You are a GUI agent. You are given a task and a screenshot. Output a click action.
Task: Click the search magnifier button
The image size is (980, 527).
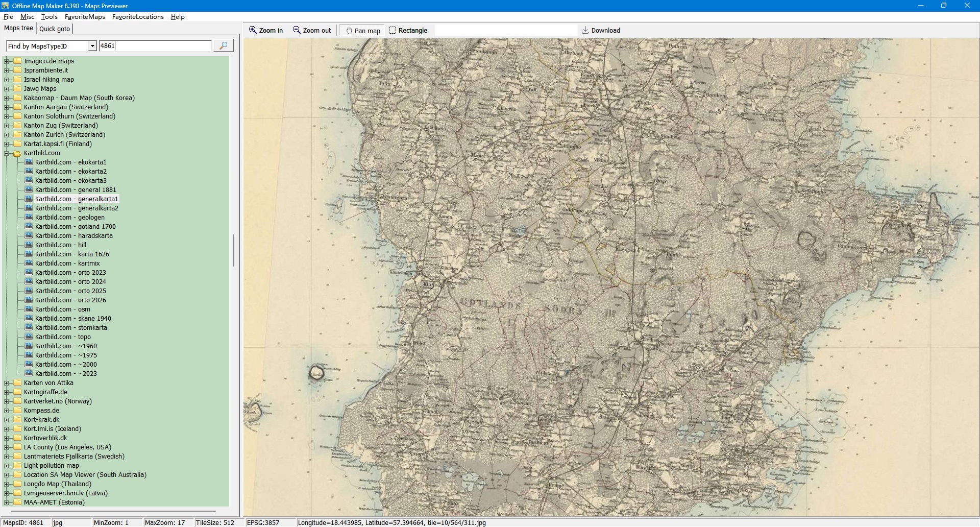223,46
